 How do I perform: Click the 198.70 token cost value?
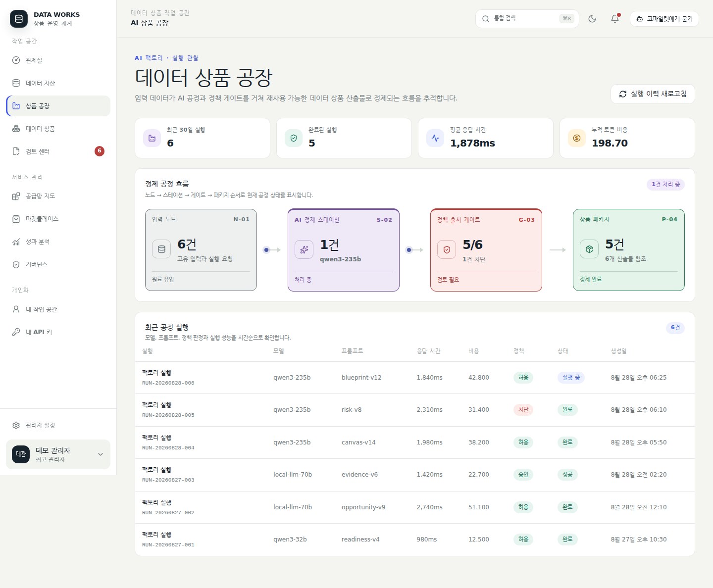(610, 143)
